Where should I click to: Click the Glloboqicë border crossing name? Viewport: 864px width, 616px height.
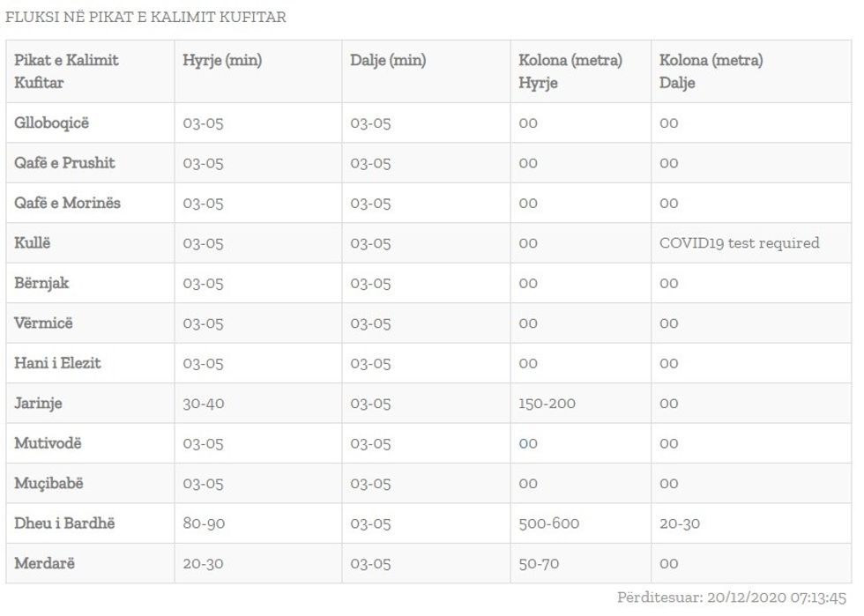(x=52, y=123)
